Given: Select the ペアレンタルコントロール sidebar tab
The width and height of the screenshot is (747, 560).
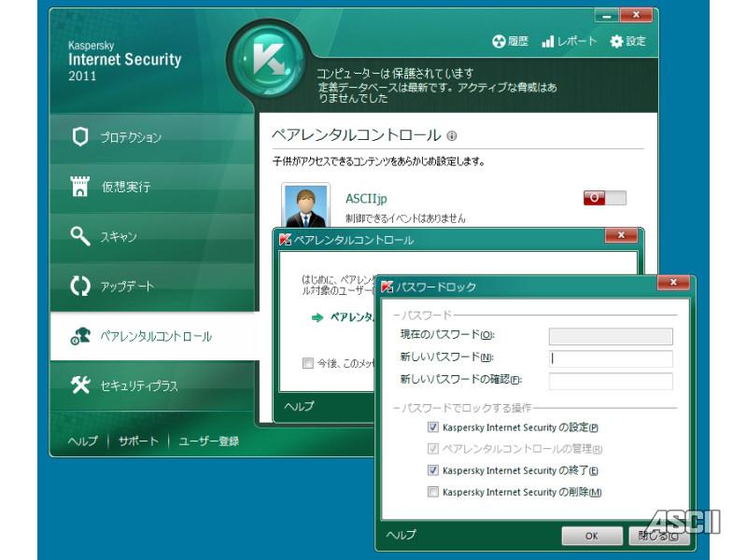Looking at the screenshot, I should pos(155,336).
